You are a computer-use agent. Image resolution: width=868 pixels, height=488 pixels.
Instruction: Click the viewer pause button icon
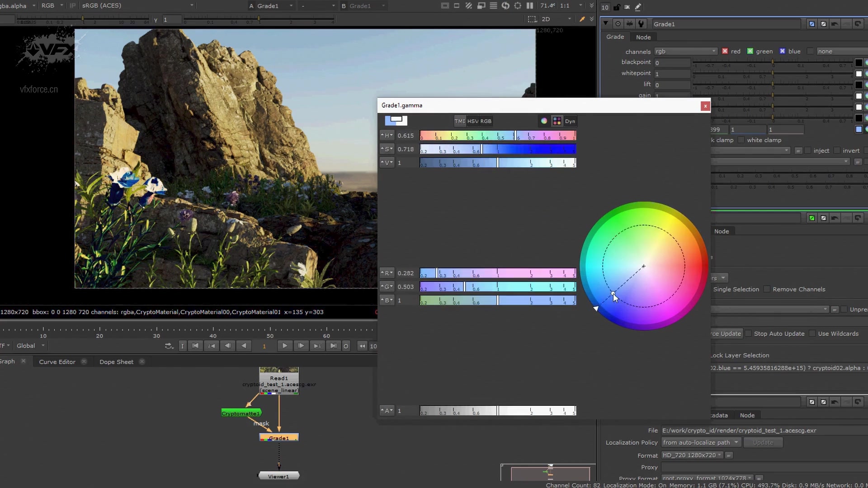(x=530, y=5)
